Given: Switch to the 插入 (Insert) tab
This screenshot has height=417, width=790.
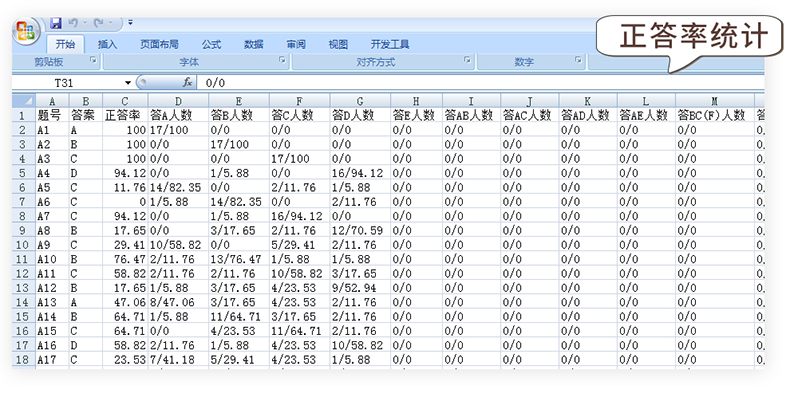Looking at the screenshot, I should (x=108, y=44).
